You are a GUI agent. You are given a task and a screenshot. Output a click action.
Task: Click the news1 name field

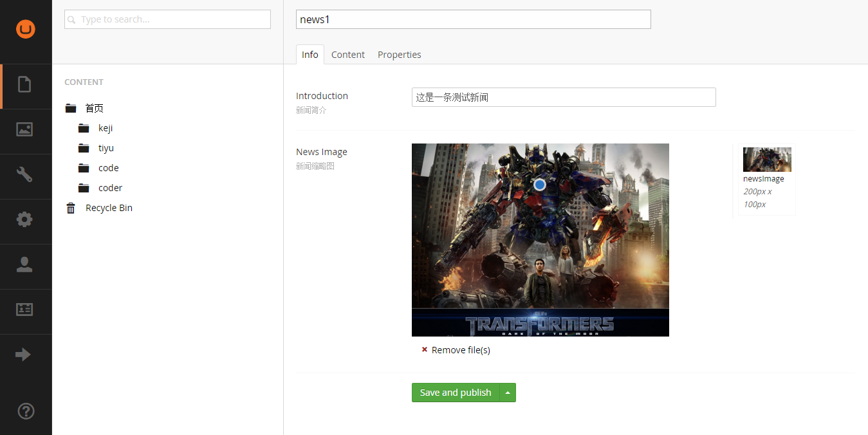coord(474,19)
